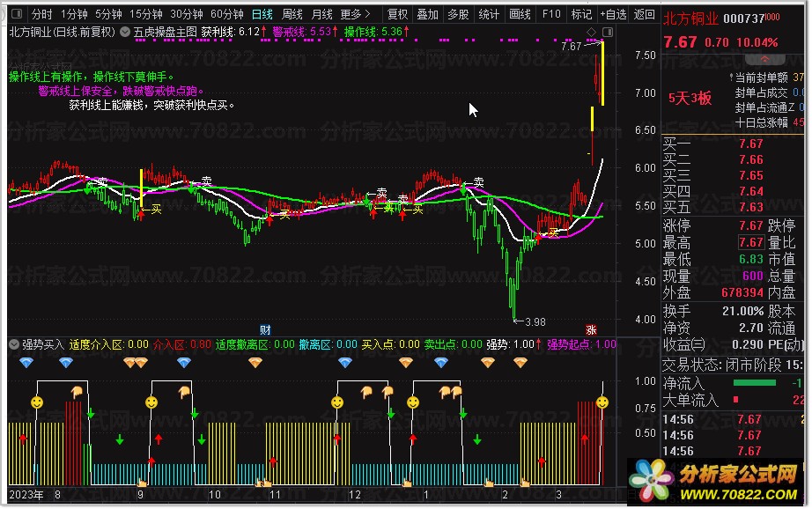Click the red 涨 marker on chart
Viewport: 812px width, 509px height.
coord(591,330)
